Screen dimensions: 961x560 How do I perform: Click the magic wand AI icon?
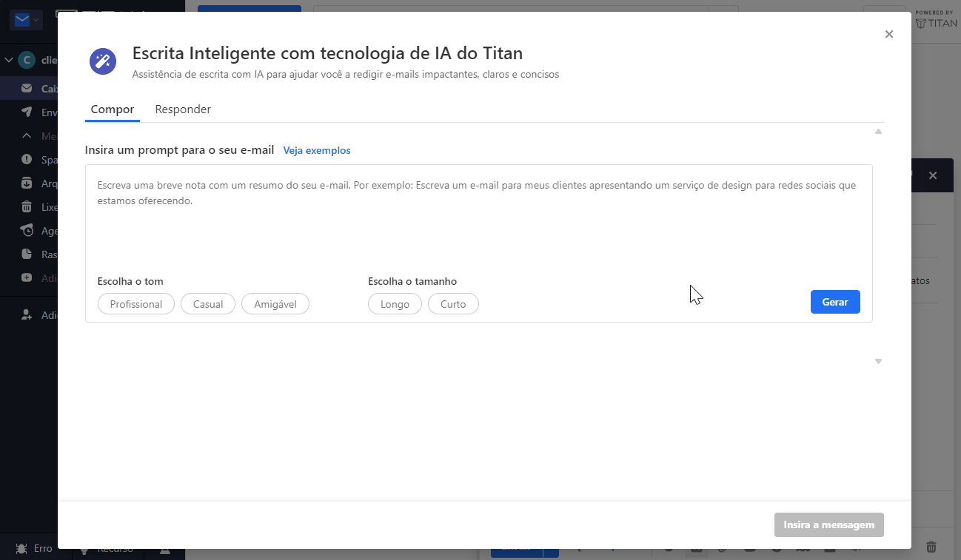coord(103,61)
